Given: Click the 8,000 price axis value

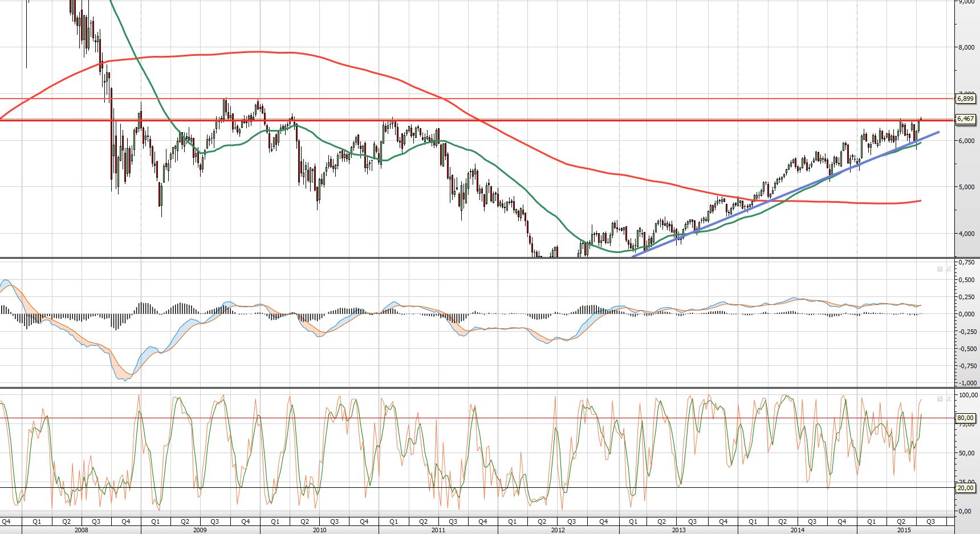Looking at the screenshot, I should point(966,47).
